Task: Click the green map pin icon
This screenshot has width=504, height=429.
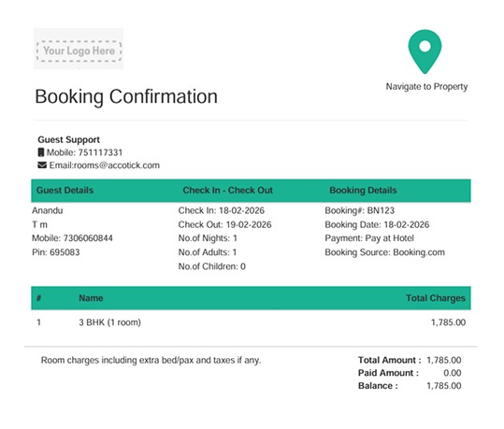Action: pos(425,51)
